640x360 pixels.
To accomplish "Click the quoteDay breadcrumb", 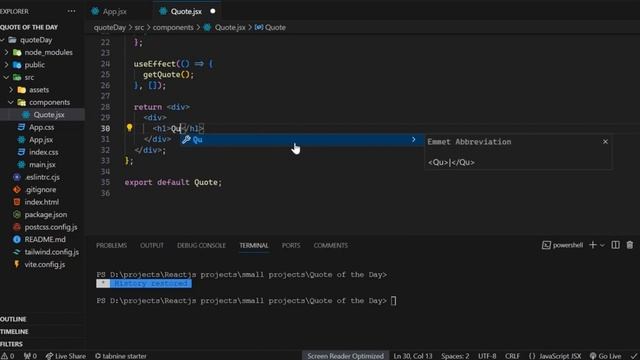I will point(110,27).
